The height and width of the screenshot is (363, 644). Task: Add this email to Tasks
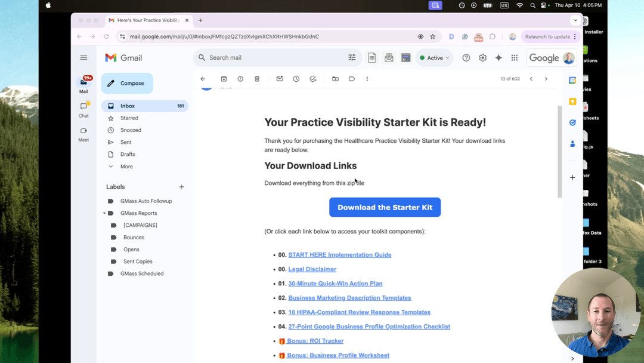[x=314, y=78]
